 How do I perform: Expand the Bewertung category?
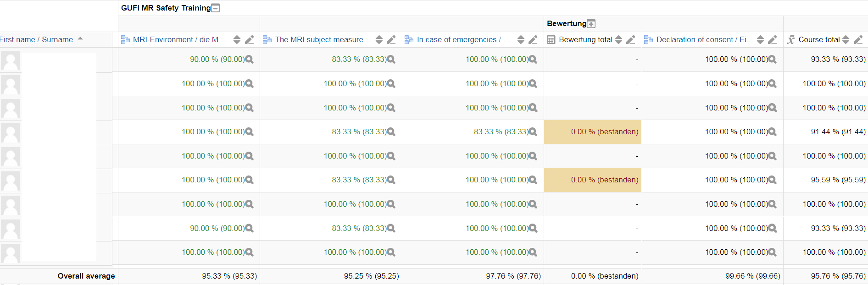coord(591,24)
